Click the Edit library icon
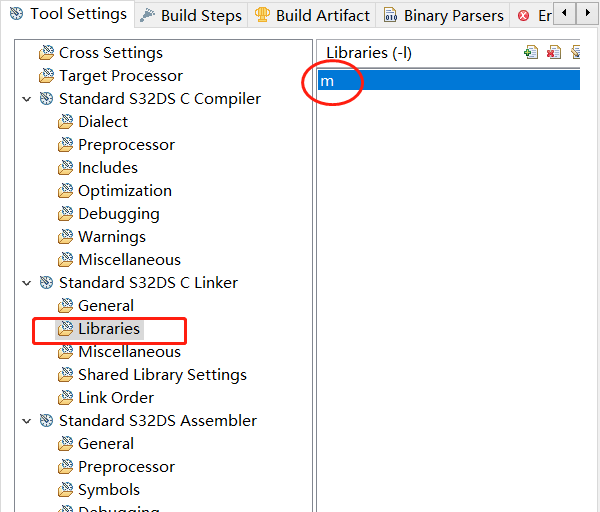Screen dimensions: 600x512 (x=576, y=52)
